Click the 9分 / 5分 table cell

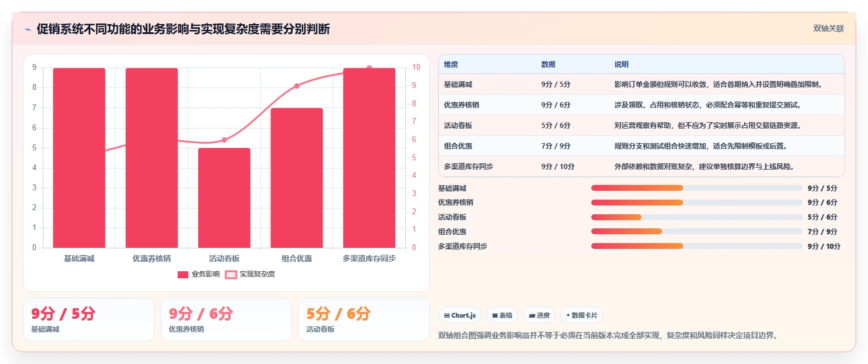coord(556,84)
